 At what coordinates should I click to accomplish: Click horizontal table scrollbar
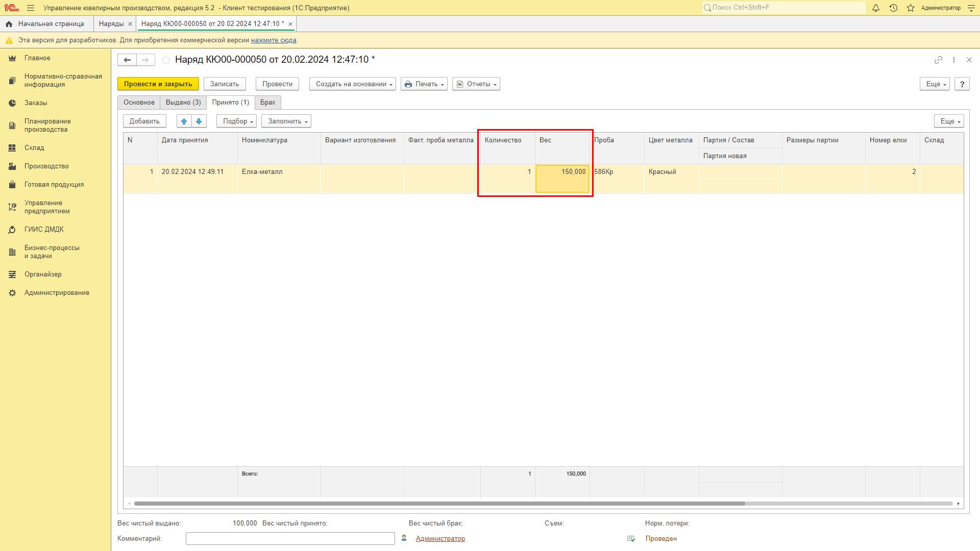coord(439,504)
